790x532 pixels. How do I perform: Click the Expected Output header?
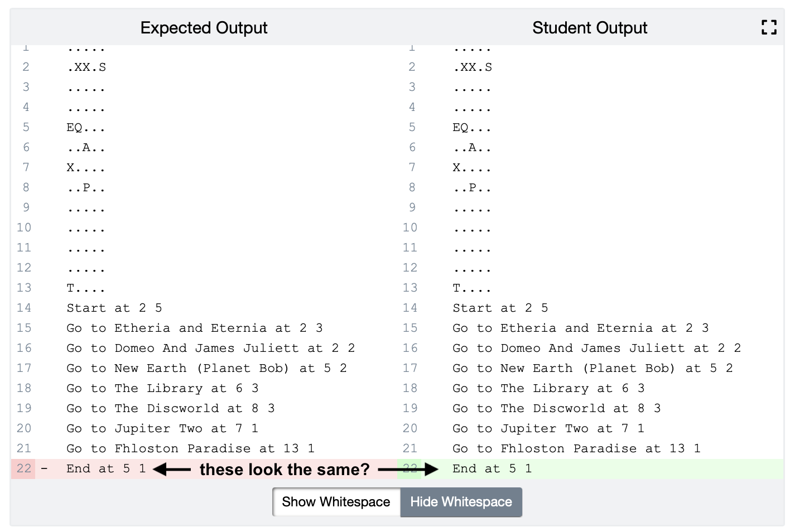coord(204,28)
